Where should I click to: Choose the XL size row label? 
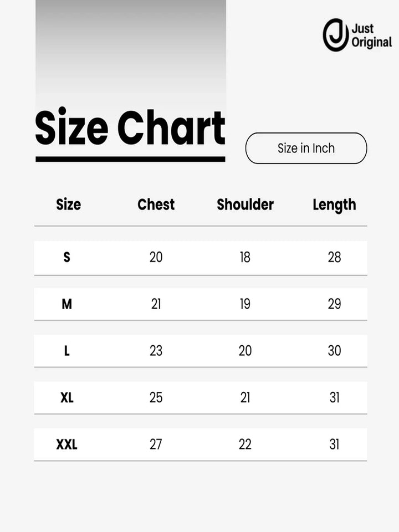[67, 398]
